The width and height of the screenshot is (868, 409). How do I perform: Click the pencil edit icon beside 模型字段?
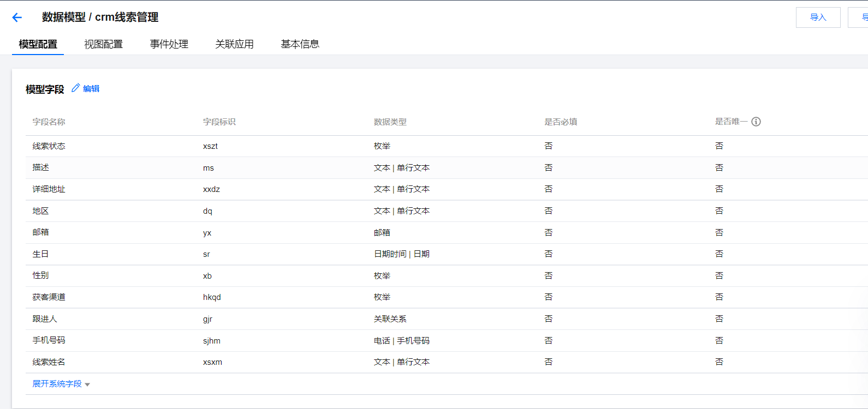pos(75,88)
